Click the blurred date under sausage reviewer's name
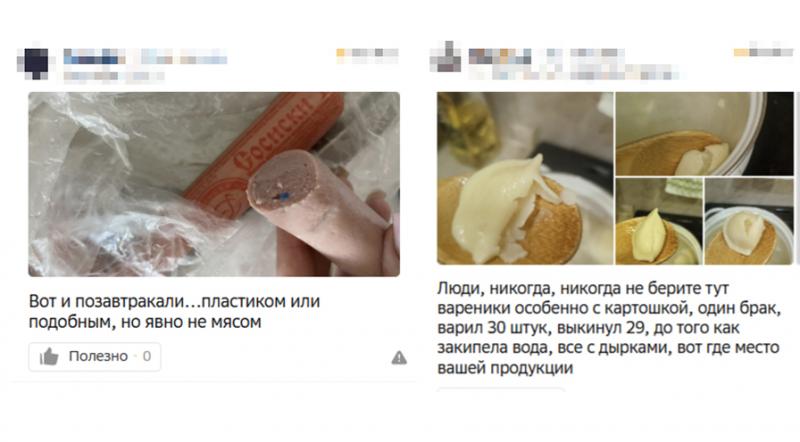Image resolution: width=800 pixels, height=442 pixels. tap(114, 77)
